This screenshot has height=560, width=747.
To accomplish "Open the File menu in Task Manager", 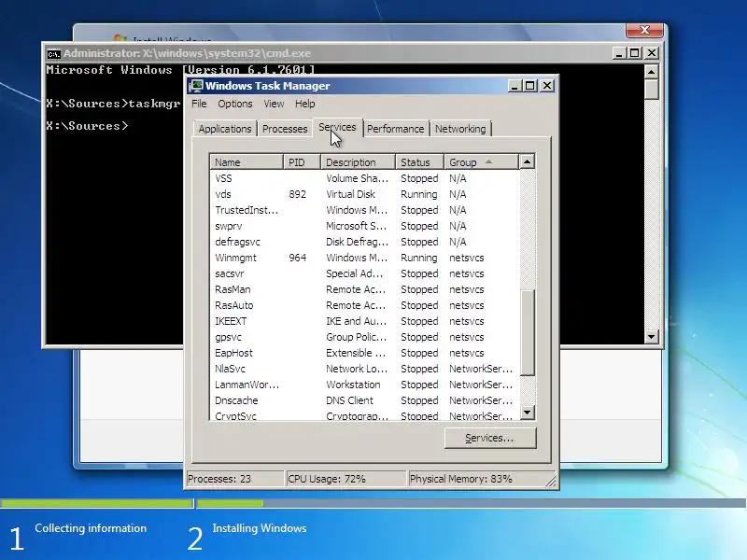I will pyautogui.click(x=199, y=104).
